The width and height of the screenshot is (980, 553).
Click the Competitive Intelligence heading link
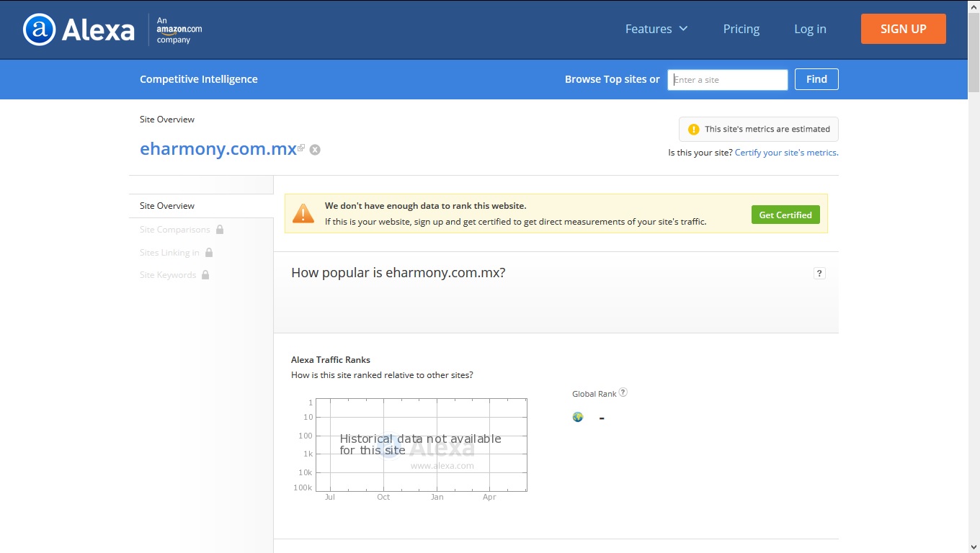[199, 79]
